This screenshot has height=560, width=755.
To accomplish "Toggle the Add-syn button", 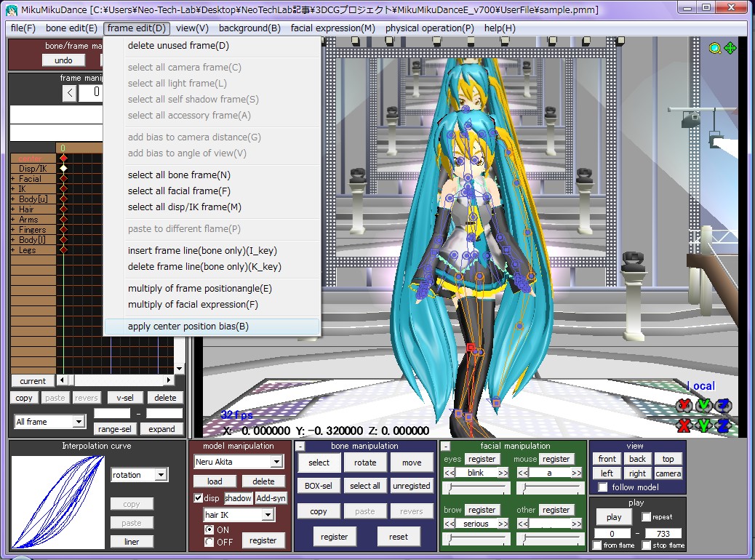I will coord(271,498).
